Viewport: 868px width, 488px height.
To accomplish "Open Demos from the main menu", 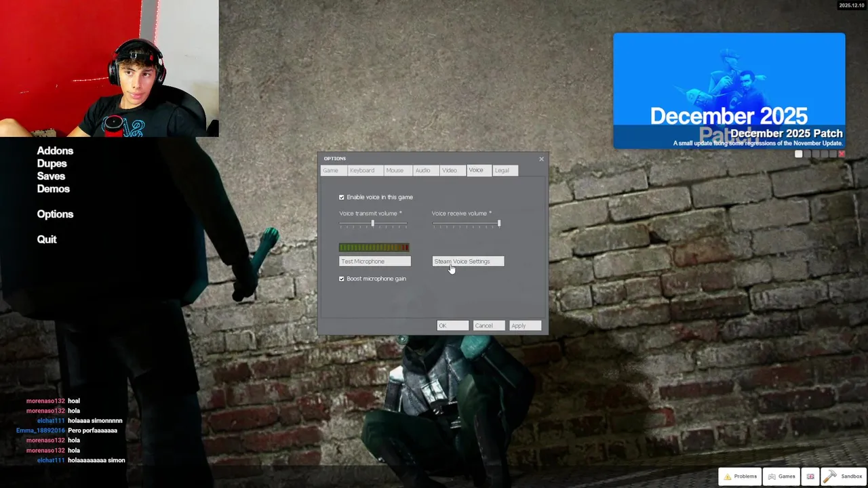I will [x=53, y=189].
